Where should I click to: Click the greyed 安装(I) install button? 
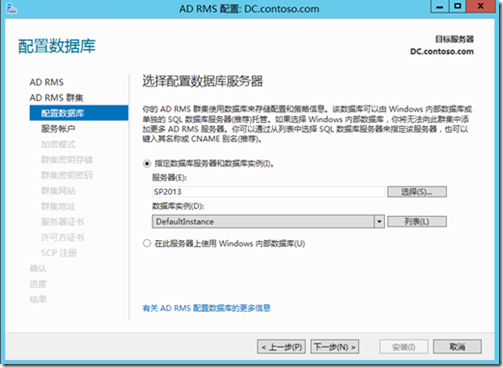[404, 347]
